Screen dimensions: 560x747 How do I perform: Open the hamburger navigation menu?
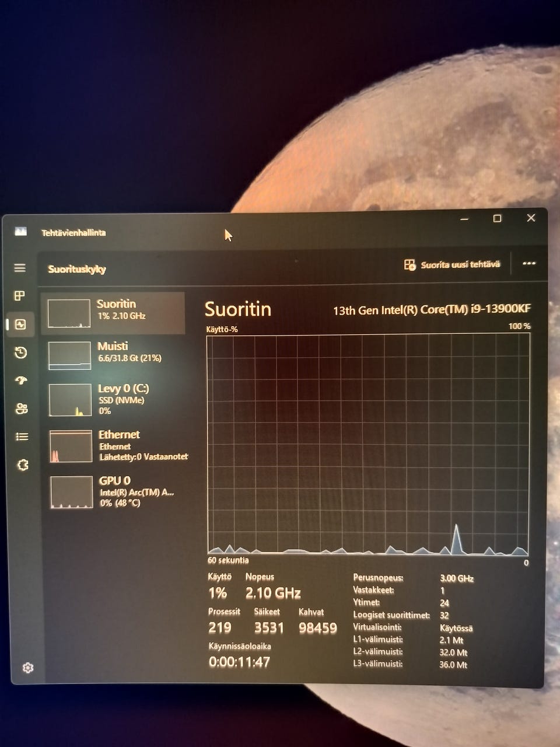pos(20,268)
